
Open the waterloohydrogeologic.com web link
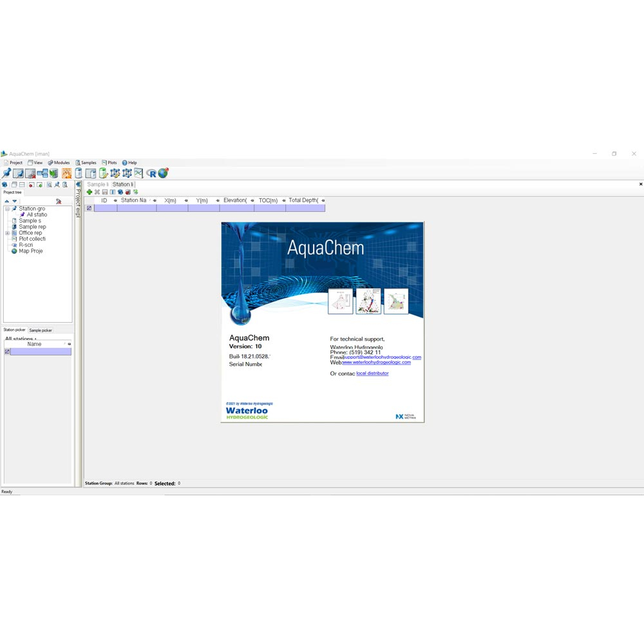click(x=376, y=363)
